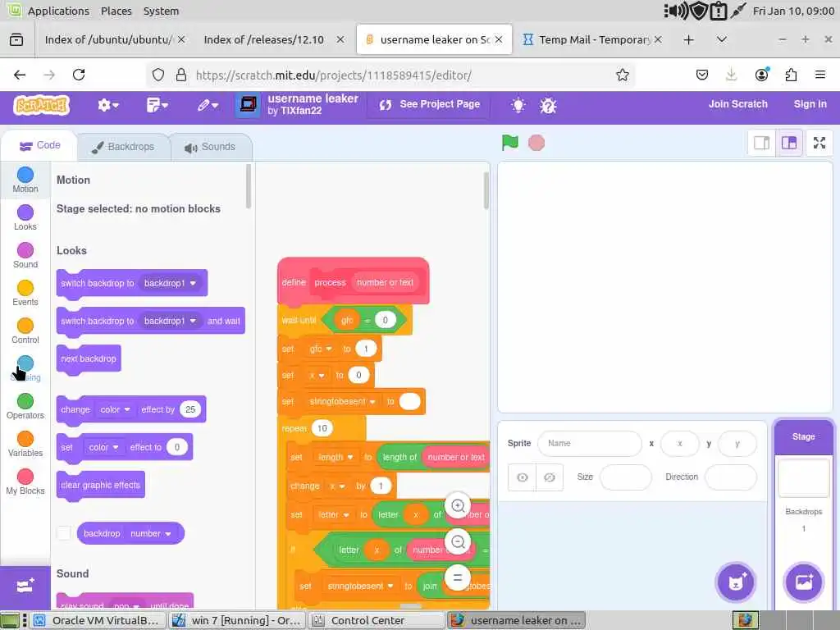The image size is (840, 630).
Task: Select the My Blocks category
Action: tap(25, 482)
